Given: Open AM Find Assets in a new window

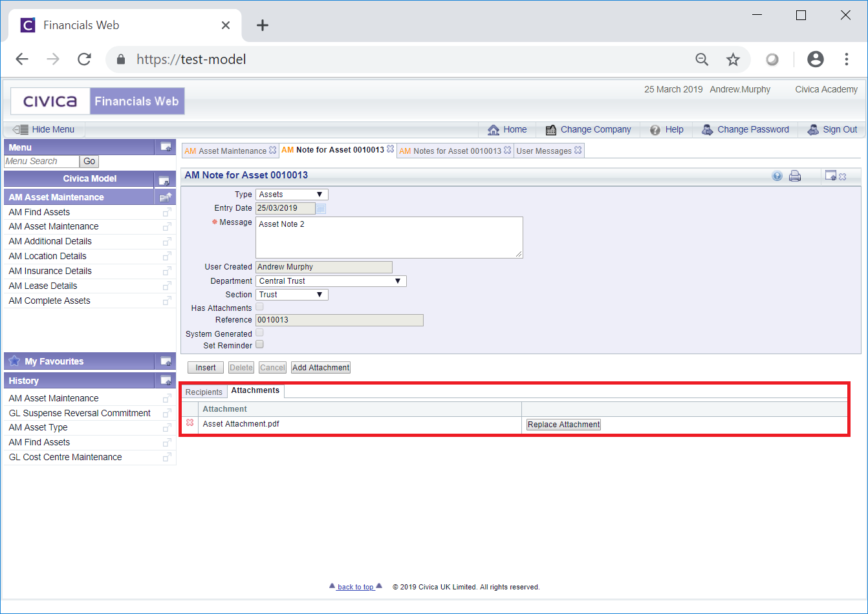Looking at the screenshot, I should point(167,213).
